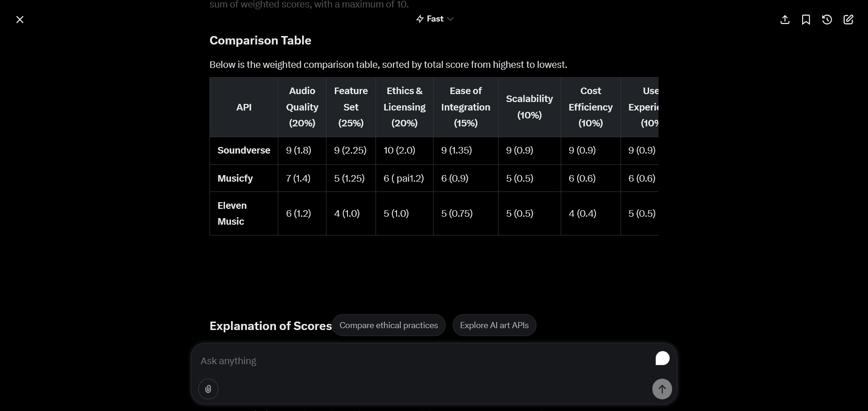
Task: Close the conversation with the X icon
Action: 20,20
